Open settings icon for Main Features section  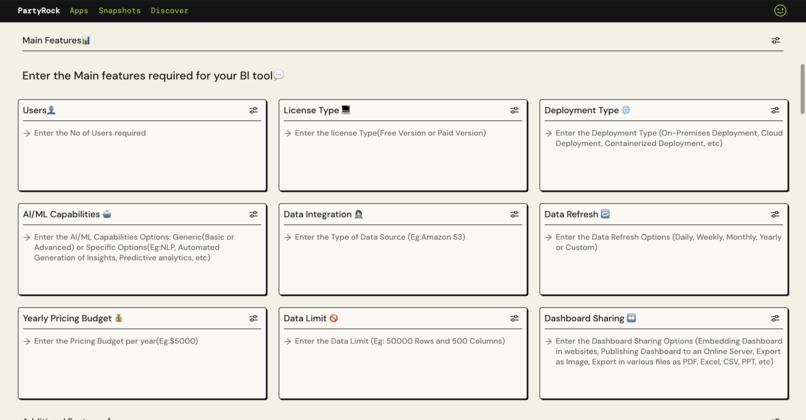coord(776,40)
